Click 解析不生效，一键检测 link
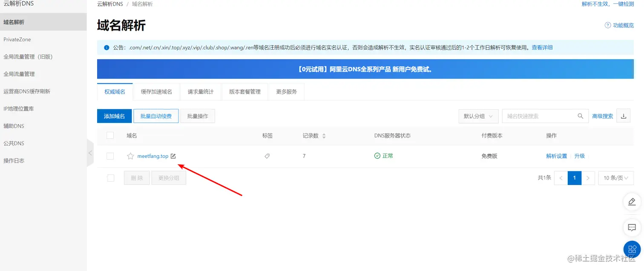 click(x=608, y=4)
